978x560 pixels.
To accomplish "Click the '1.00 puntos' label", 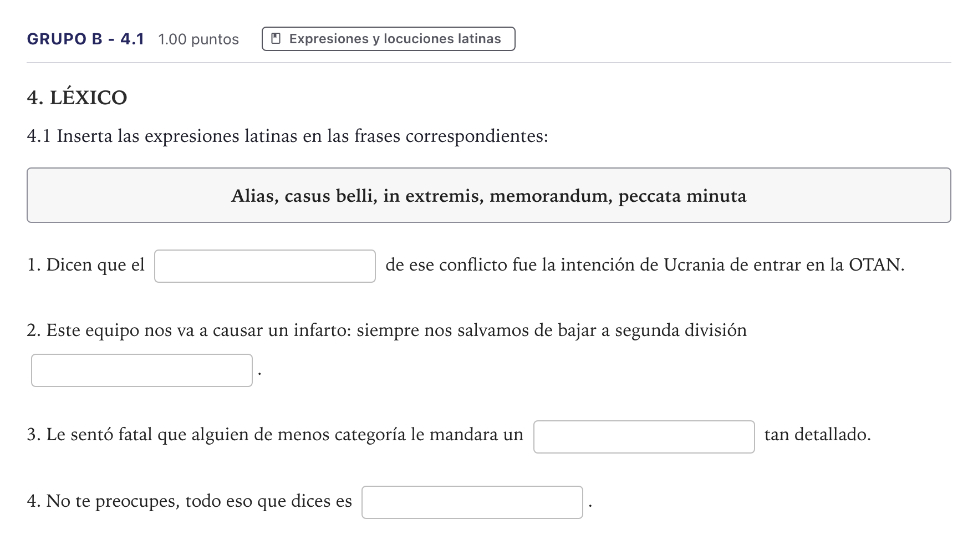I will [x=198, y=39].
